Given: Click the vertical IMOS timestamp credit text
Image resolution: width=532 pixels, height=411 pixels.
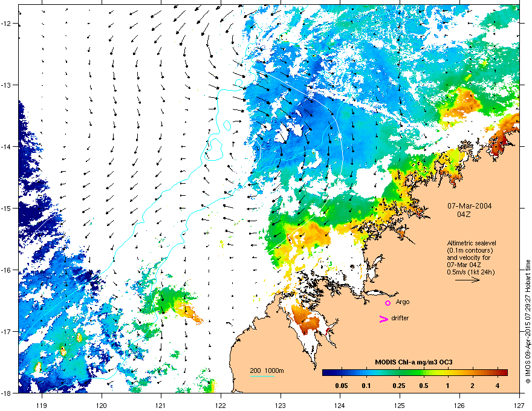Looking at the screenshot, I should coord(528,322).
